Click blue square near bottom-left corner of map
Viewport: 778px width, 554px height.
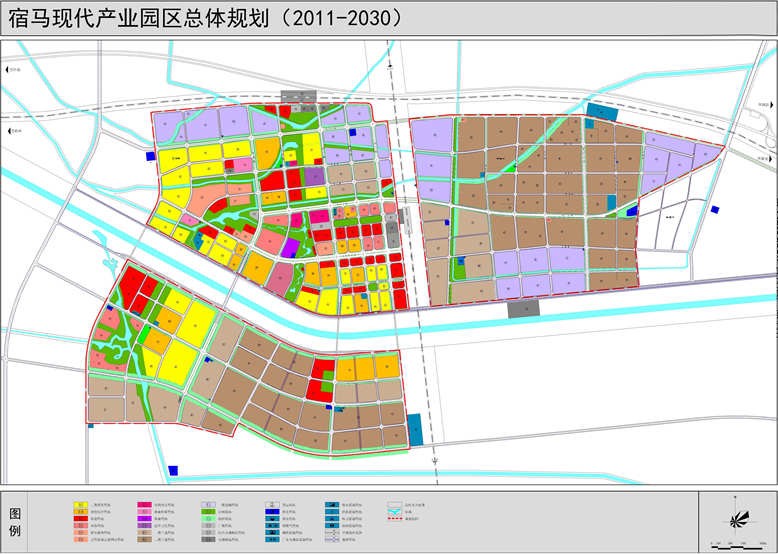(174, 469)
